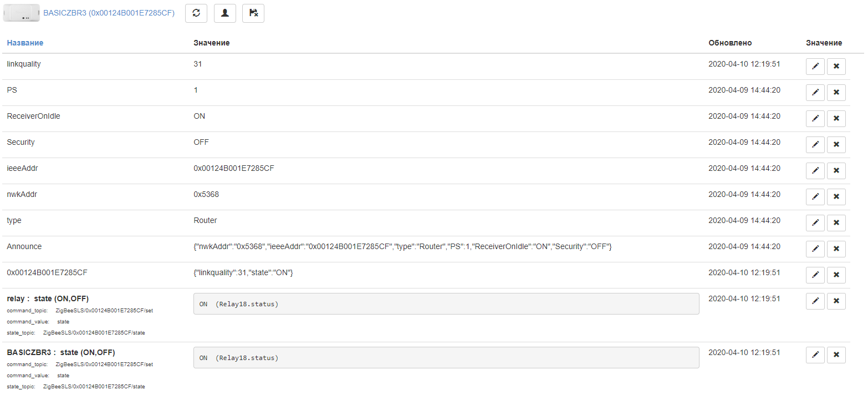Click the floppy disk with X icon

click(x=253, y=13)
